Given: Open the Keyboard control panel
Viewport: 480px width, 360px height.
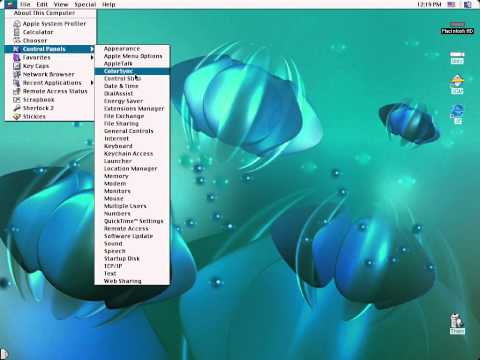Looking at the screenshot, I should coord(132,146).
